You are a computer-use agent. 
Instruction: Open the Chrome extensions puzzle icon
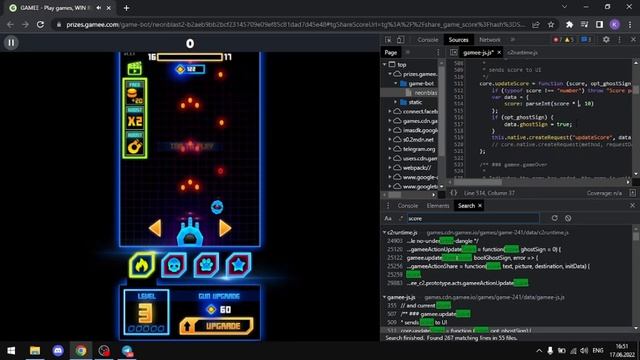point(569,24)
